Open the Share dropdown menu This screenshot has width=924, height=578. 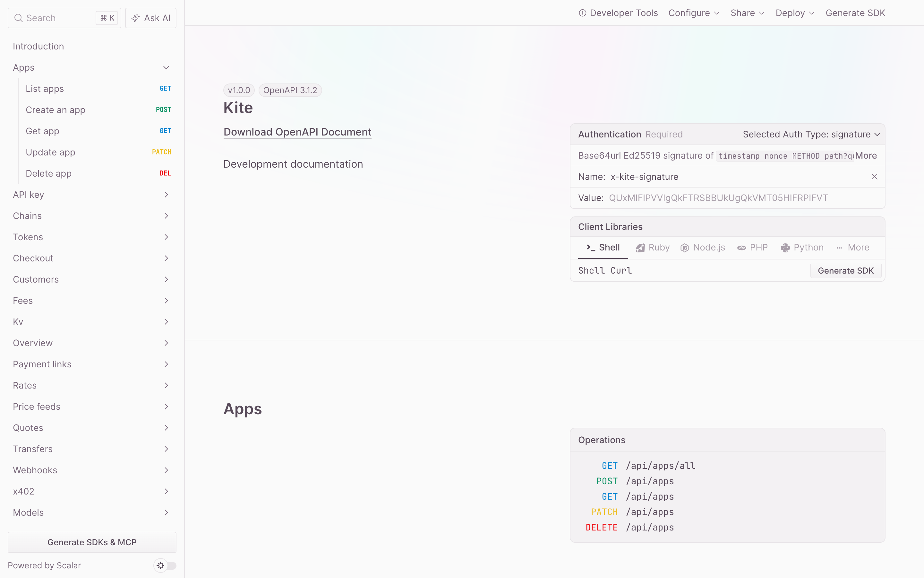pos(747,13)
